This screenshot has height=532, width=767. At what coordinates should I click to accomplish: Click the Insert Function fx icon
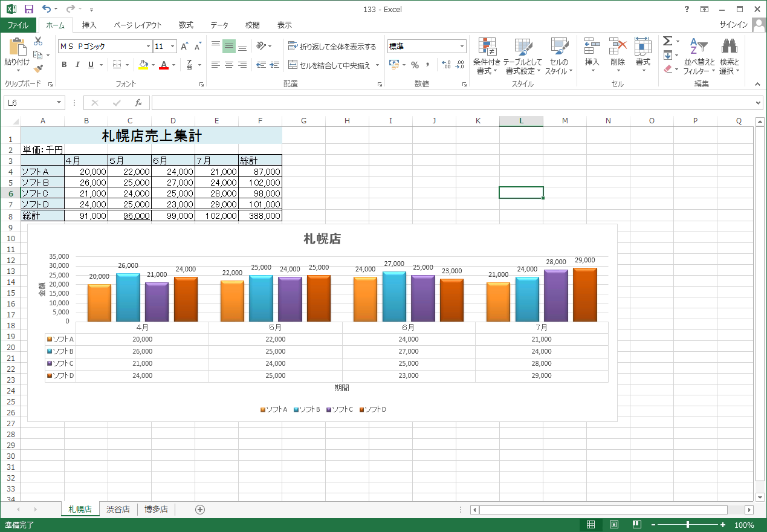[x=138, y=103]
